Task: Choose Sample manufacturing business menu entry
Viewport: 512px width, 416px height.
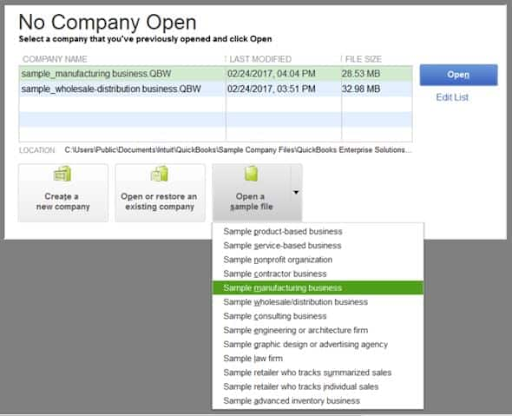Action: [x=318, y=288]
